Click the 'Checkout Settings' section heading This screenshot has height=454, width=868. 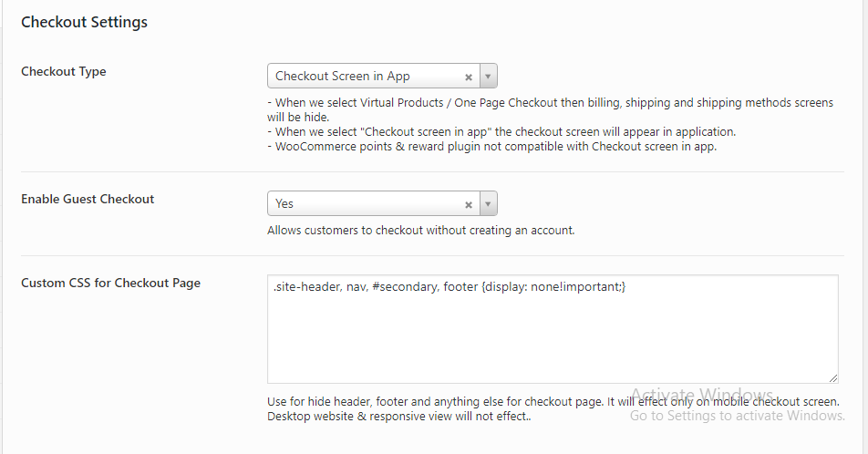tap(84, 23)
